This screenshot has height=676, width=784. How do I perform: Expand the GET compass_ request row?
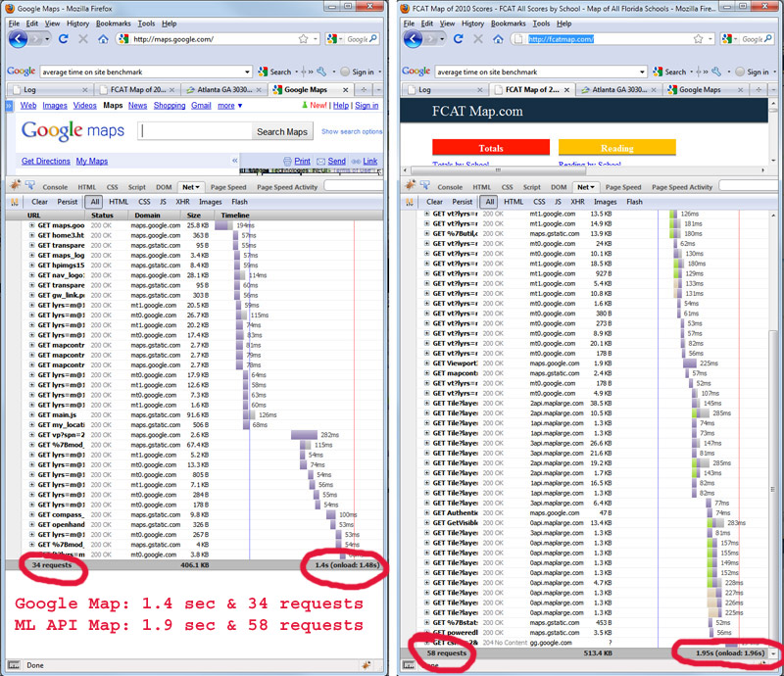[32, 515]
